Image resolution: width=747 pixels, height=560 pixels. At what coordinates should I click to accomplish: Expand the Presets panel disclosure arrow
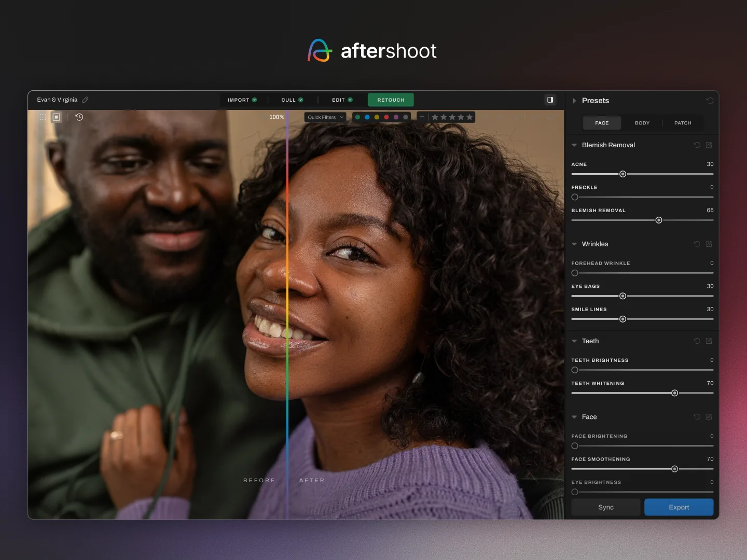575,101
